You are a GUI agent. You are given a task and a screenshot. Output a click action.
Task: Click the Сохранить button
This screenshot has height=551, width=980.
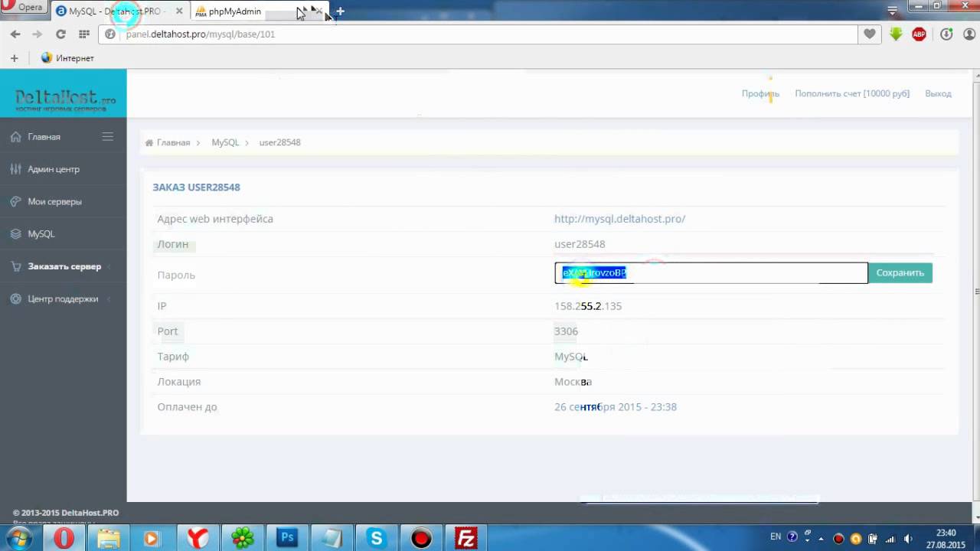(900, 273)
